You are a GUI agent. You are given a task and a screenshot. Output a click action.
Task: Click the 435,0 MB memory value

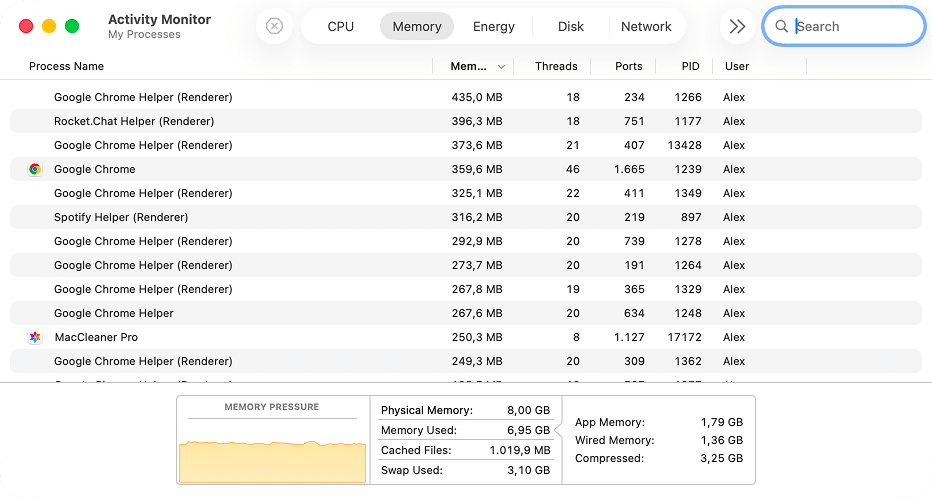point(477,97)
